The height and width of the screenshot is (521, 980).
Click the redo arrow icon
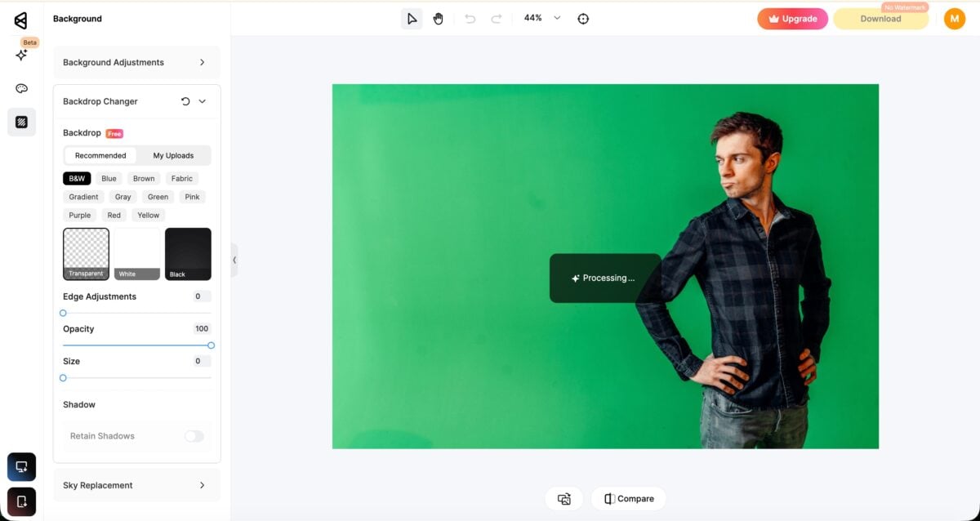(495, 18)
